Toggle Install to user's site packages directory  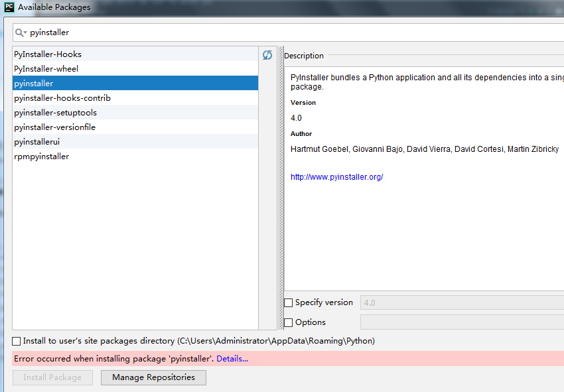coord(16,341)
